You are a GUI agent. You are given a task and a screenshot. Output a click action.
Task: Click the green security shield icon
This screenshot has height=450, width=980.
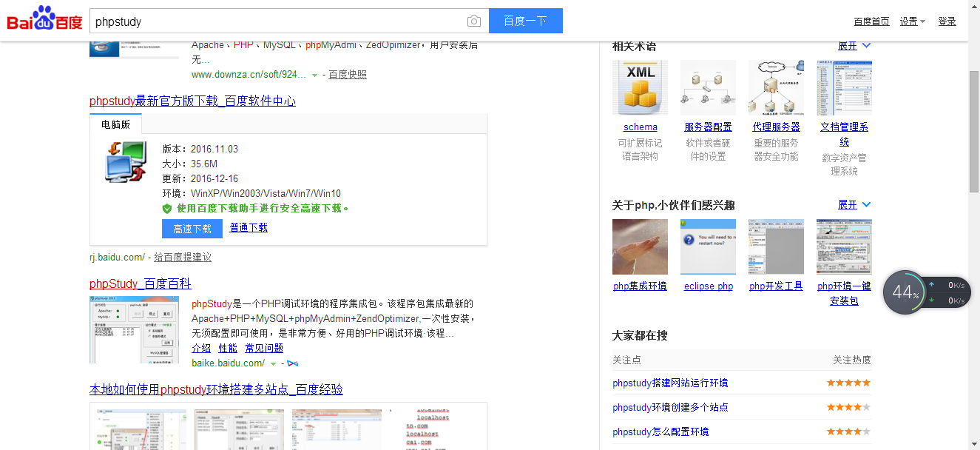(x=167, y=209)
